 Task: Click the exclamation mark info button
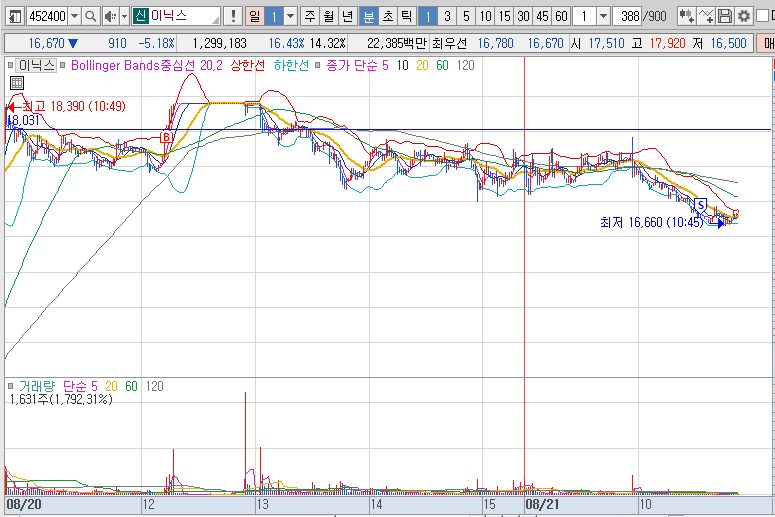click(233, 16)
